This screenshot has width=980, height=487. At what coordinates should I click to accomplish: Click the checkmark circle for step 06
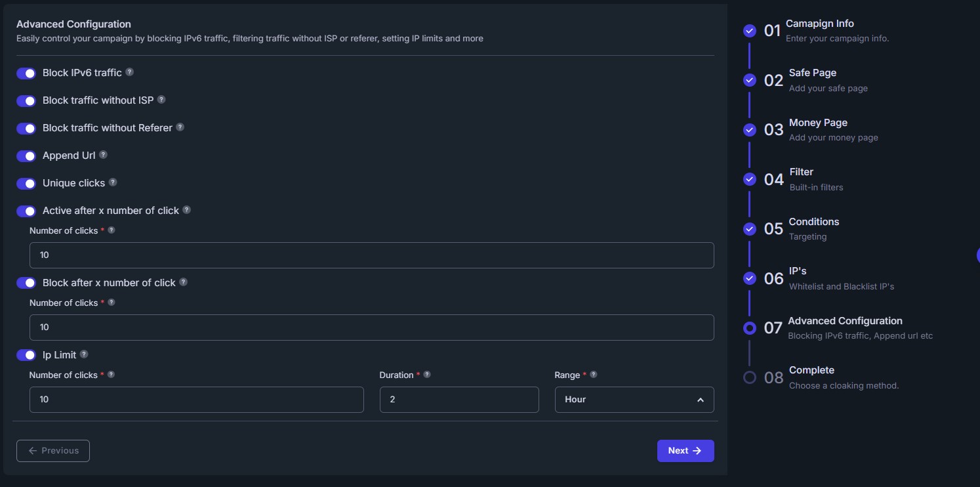click(x=750, y=278)
